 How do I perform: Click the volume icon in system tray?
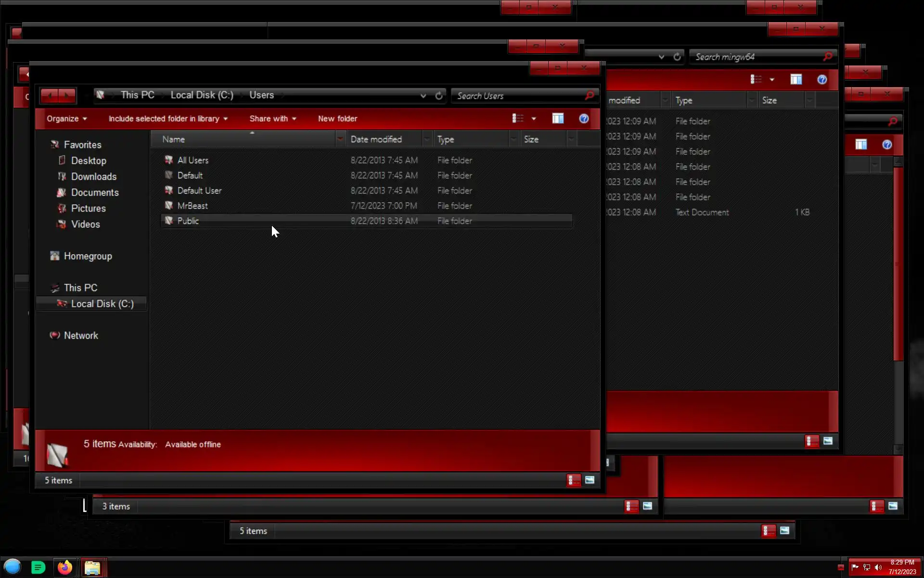[878, 567]
